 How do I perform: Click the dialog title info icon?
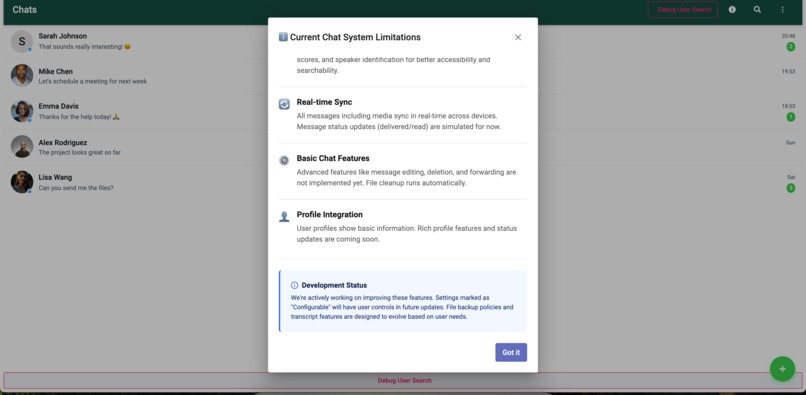click(x=283, y=37)
